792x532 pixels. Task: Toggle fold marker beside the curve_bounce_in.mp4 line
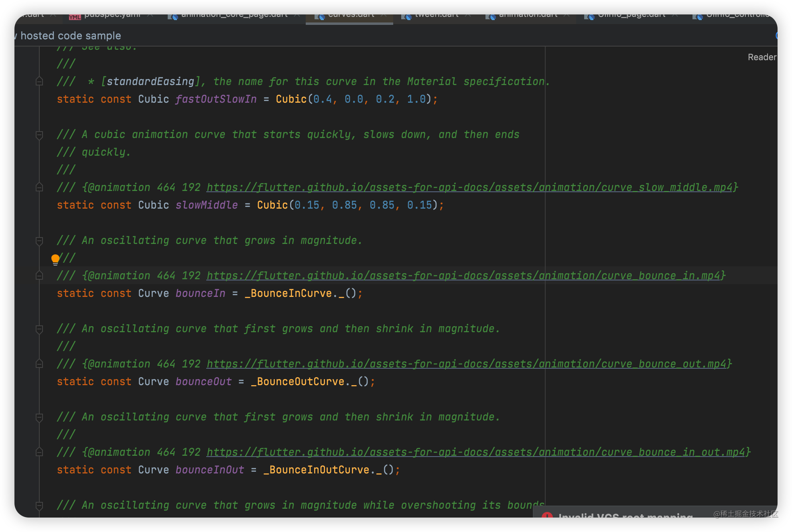(39, 276)
